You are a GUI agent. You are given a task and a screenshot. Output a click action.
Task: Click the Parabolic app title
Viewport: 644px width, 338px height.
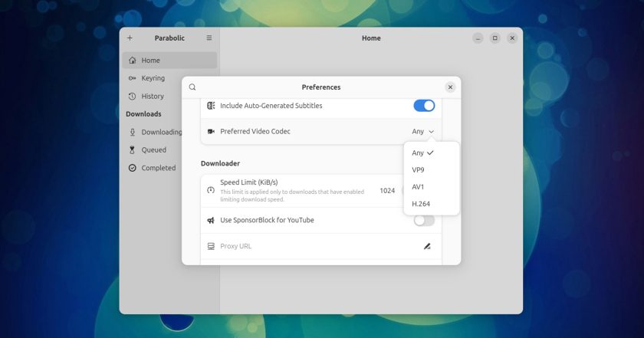click(169, 38)
